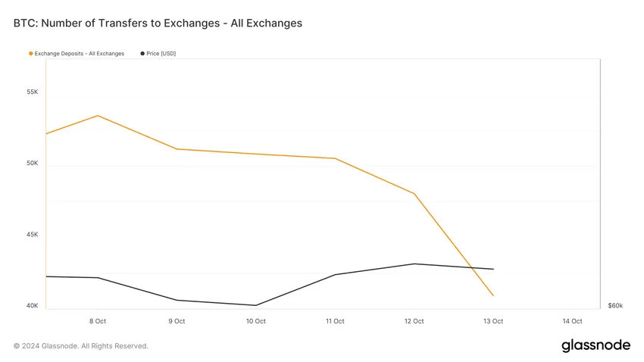This screenshot has width=644, height=362.
Task: Click the chart title about BTC Transfers
Action: coord(158,23)
